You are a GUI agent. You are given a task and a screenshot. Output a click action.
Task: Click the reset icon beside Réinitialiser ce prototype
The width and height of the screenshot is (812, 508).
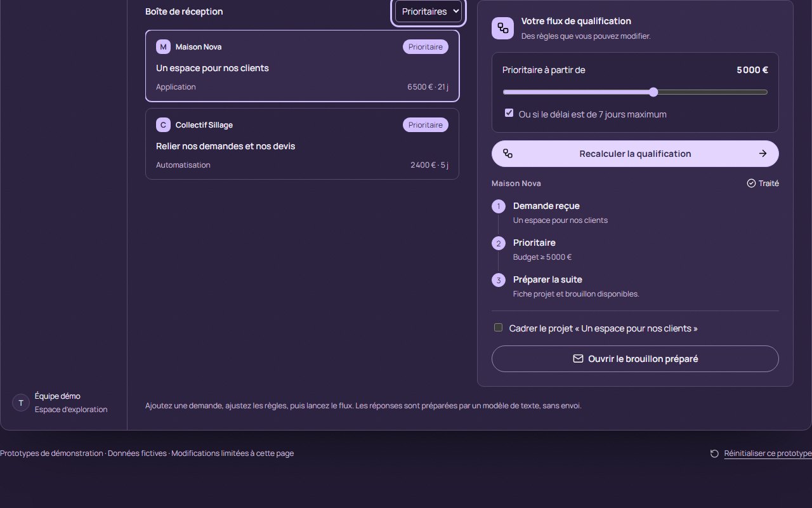[x=715, y=453]
